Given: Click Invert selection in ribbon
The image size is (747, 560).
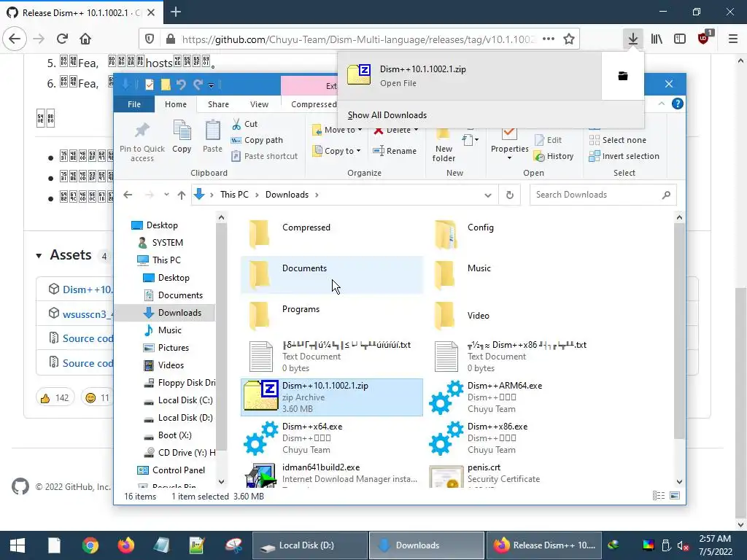Looking at the screenshot, I should tap(624, 156).
